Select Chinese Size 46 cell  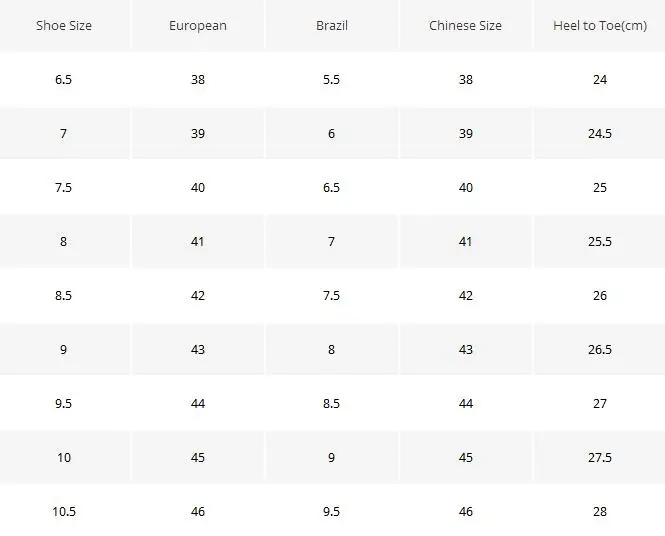coord(465,511)
